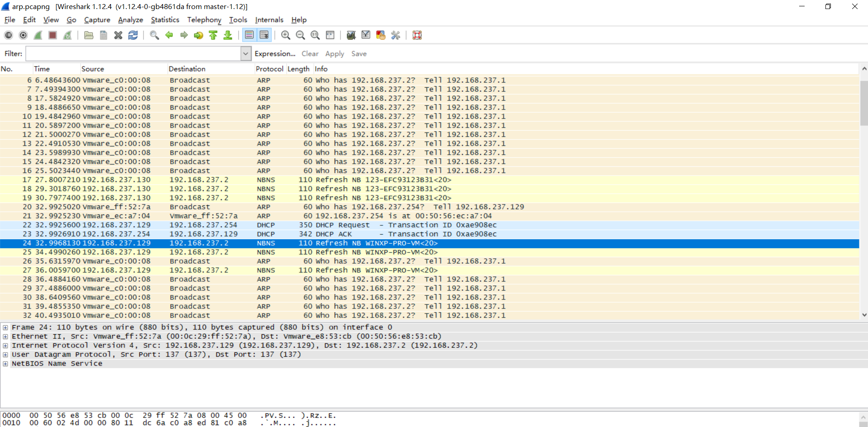Save this capture file

pos(104,35)
